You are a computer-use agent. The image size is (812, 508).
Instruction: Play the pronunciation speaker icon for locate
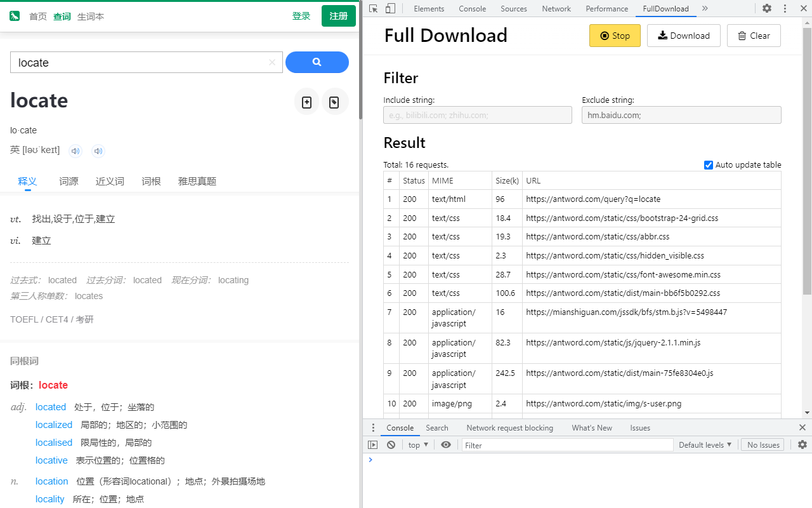pyautogui.click(x=75, y=150)
